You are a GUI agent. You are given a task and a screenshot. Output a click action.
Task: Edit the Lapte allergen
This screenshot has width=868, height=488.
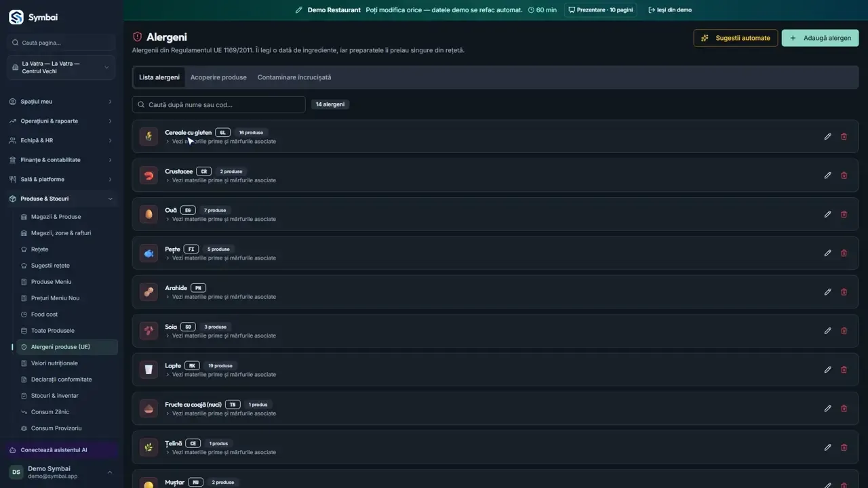pyautogui.click(x=827, y=369)
